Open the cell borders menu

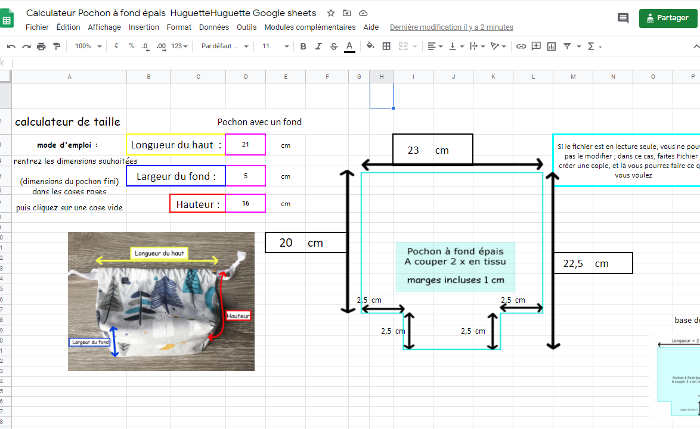pos(387,46)
